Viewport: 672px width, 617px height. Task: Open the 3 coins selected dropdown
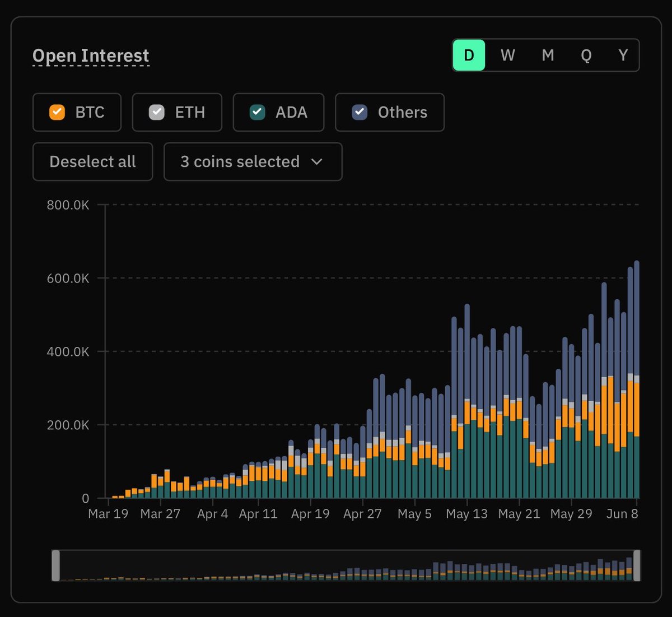point(253,162)
